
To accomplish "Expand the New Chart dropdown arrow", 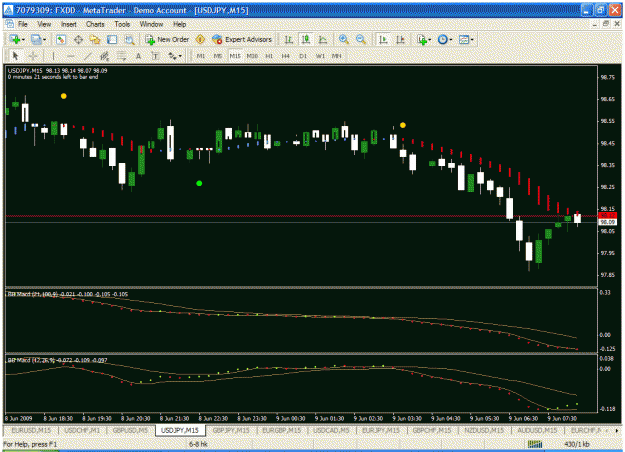I will click(x=23, y=40).
